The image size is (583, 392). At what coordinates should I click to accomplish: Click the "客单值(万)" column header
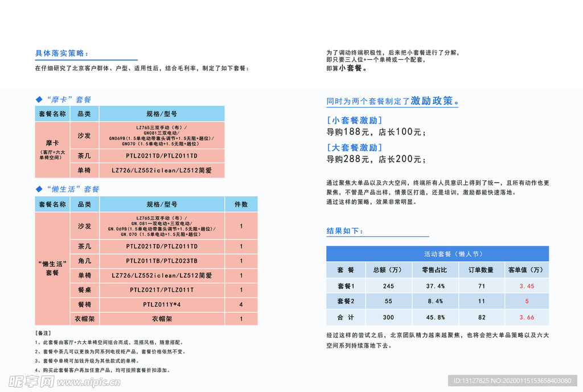(527, 270)
